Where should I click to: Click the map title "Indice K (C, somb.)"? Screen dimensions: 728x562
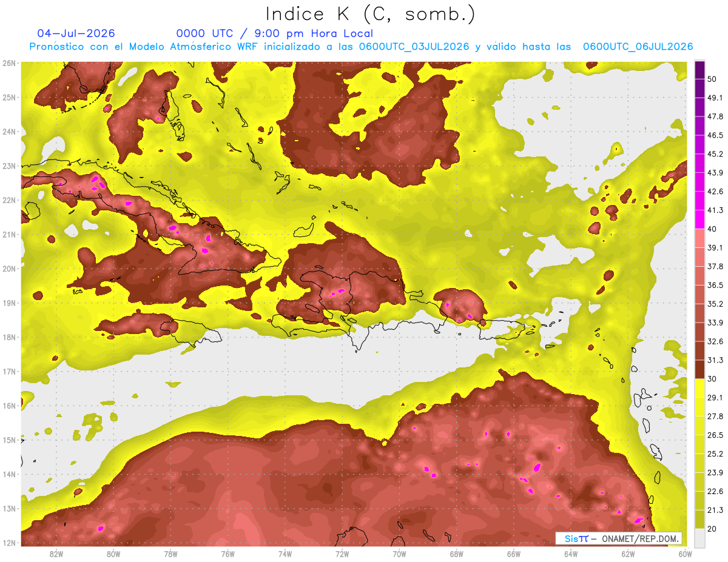coord(371,14)
